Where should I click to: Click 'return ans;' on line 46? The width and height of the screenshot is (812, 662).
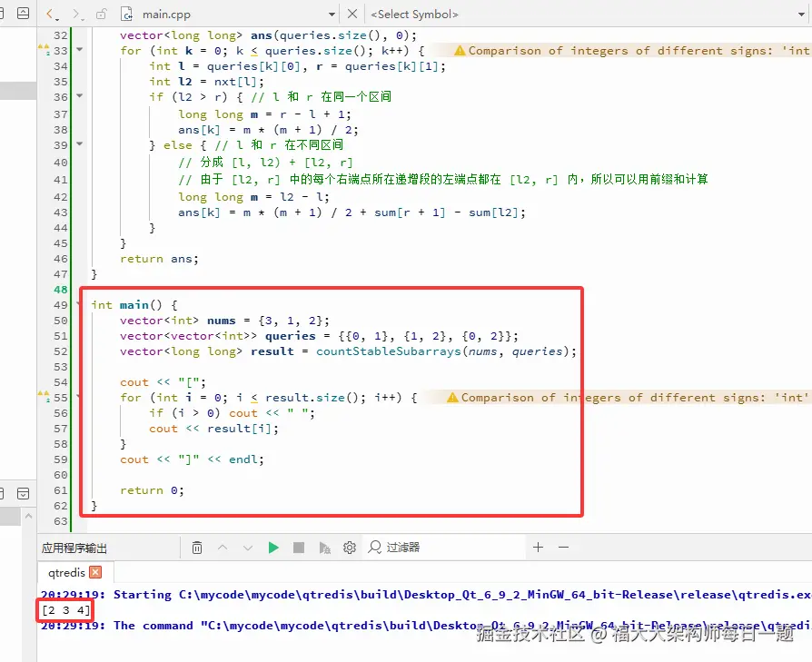click(159, 259)
